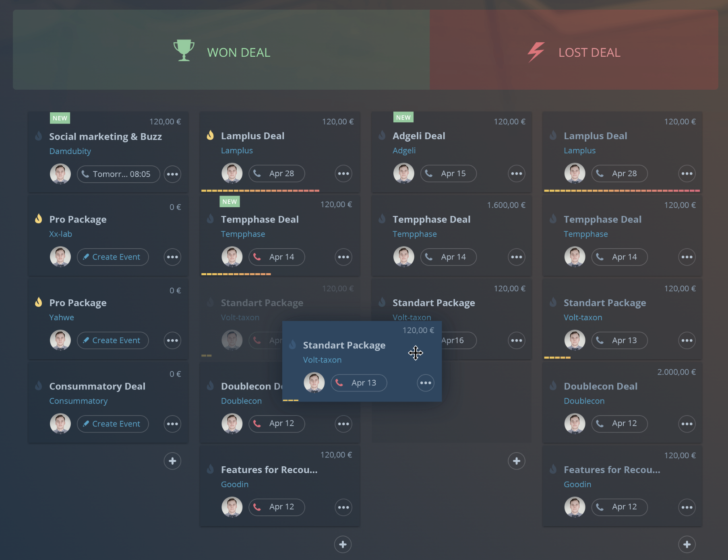Toggle flame on Adgeli Deal card

tap(382, 135)
